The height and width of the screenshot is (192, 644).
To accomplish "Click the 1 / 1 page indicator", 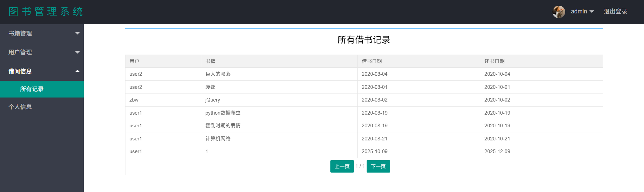I will [360, 166].
